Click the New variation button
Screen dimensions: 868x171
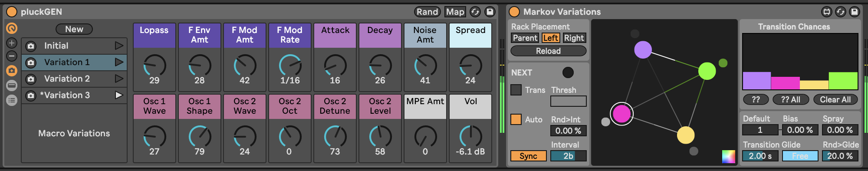click(74, 29)
